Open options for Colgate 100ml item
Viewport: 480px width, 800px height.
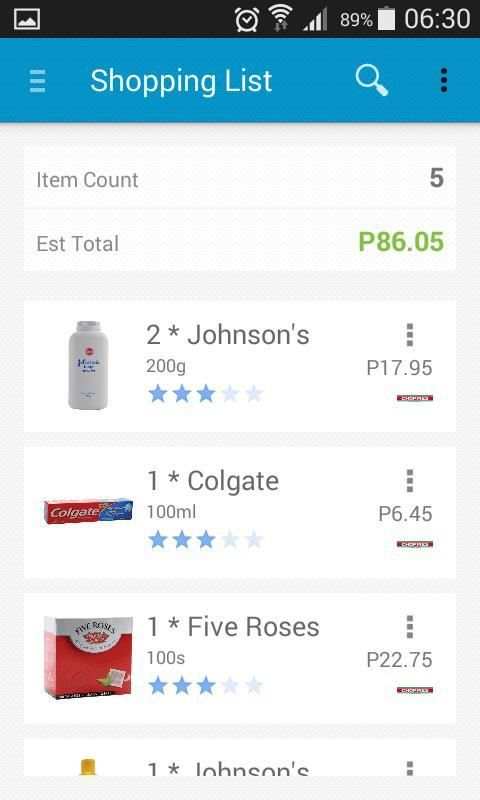tap(410, 481)
